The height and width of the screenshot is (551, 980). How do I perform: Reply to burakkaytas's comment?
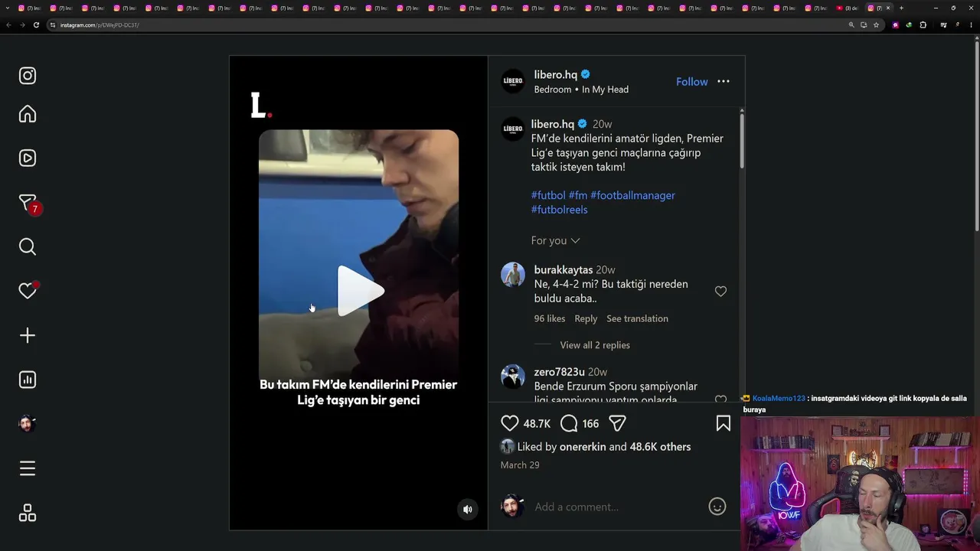point(586,318)
